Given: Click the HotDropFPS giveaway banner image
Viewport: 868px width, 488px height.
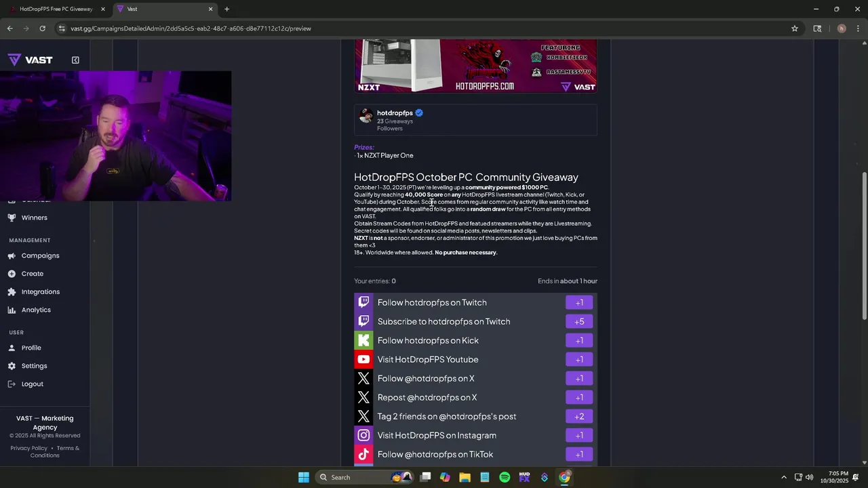Looking at the screenshot, I should 475,66.
